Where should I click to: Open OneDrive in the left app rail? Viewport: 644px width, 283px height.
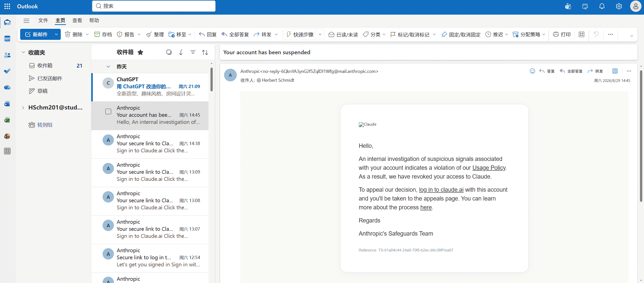tap(7, 88)
